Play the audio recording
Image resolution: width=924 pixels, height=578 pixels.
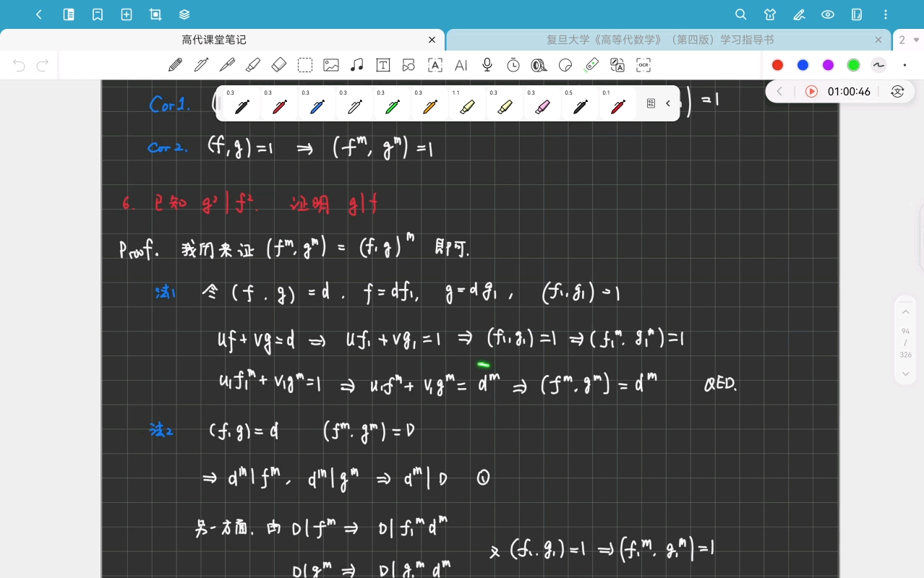[x=811, y=92]
